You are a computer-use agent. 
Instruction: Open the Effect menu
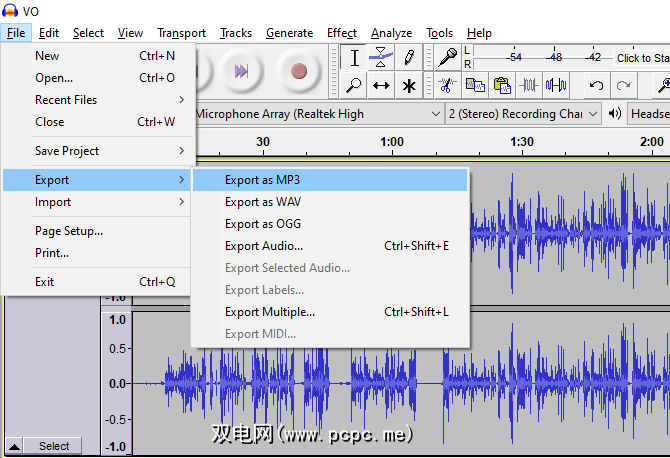[342, 33]
